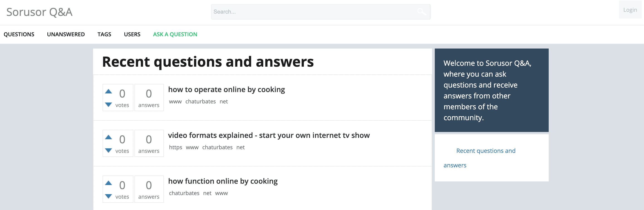Open the Sorusor Q&A site title
Image resolution: width=644 pixels, height=210 pixels.
click(x=39, y=12)
